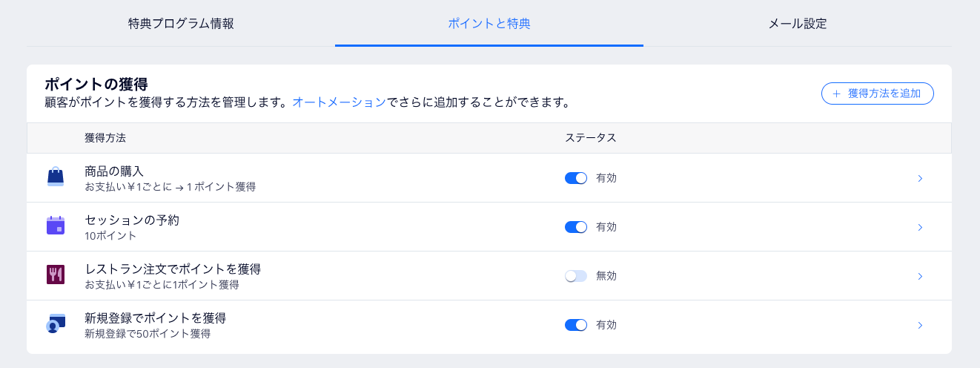Follow the オートメーション link

pyautogui.click(x=340, y=102)
